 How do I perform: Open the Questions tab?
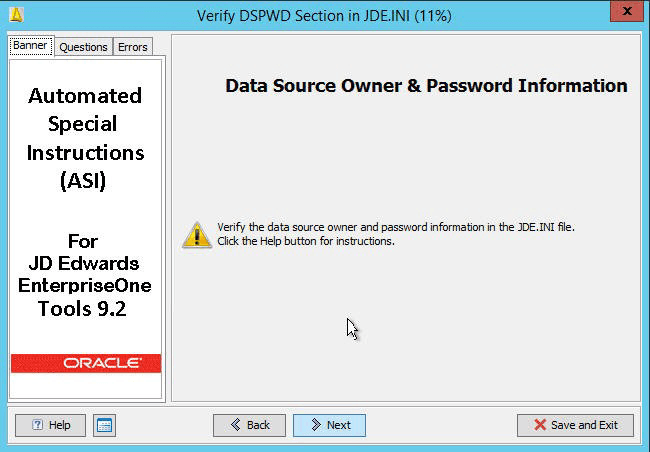point(83,47)
